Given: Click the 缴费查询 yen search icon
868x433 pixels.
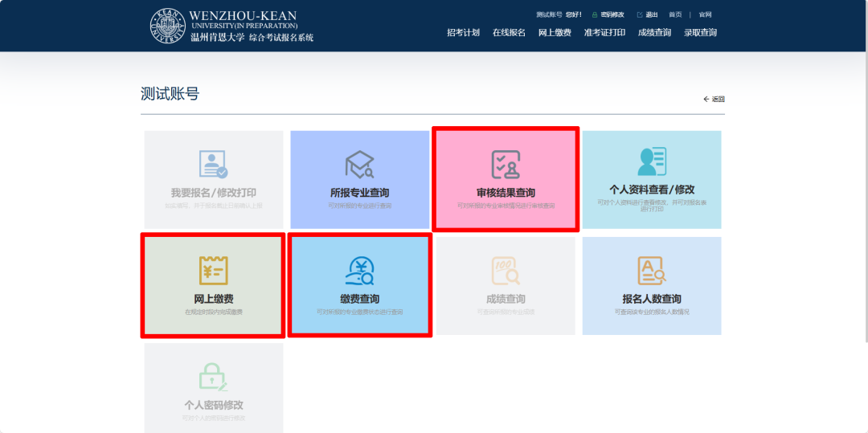Looking at the screenshot, I should tap(359, 271).
